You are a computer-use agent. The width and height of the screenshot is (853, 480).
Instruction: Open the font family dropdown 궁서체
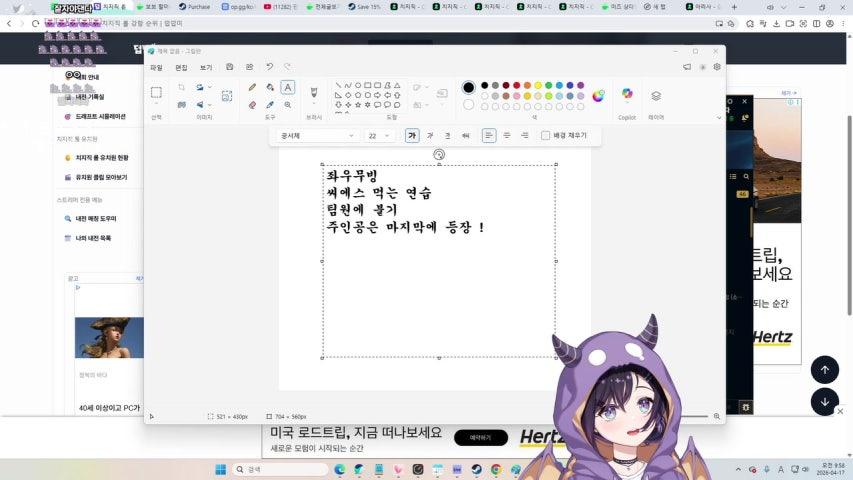click(x=317, y=136)
